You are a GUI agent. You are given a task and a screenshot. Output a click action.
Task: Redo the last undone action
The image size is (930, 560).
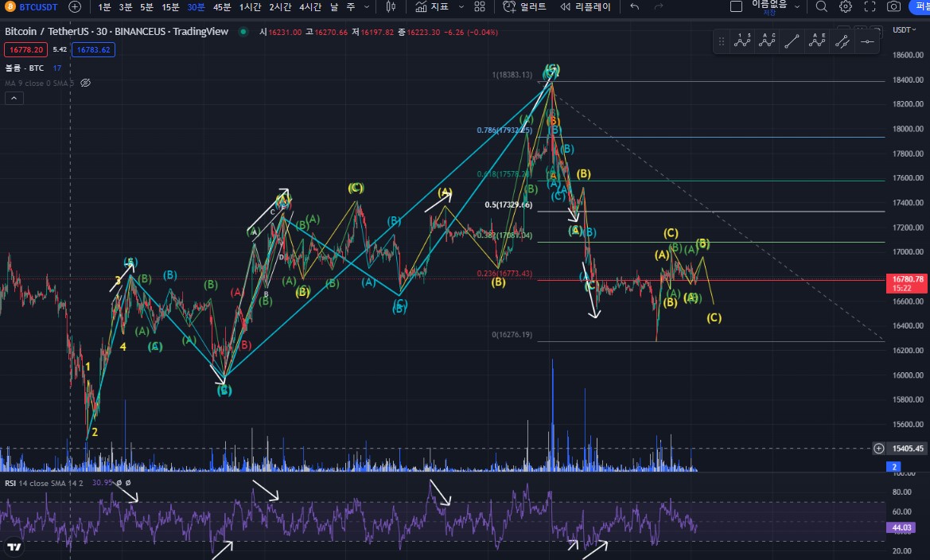tap(659, 7)
